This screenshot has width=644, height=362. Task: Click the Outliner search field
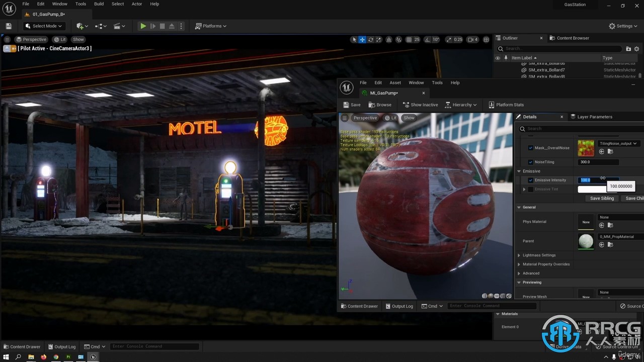tap(559, 49)
